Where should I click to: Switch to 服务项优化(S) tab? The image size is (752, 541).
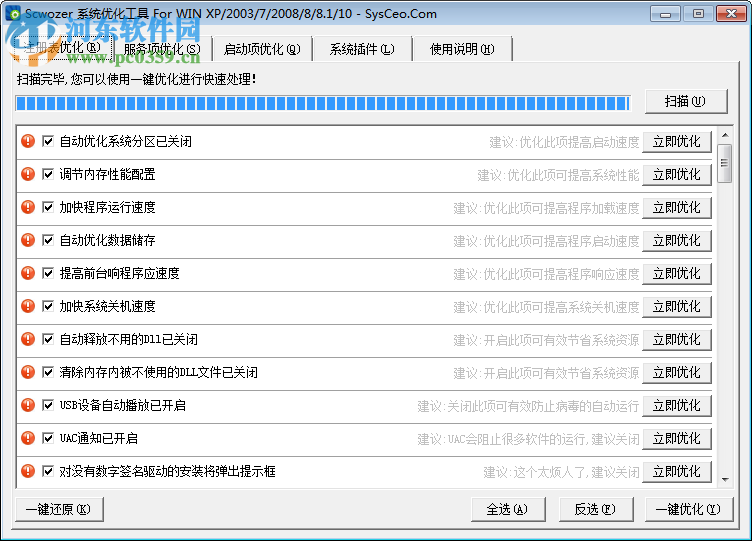tap(162, 49)
